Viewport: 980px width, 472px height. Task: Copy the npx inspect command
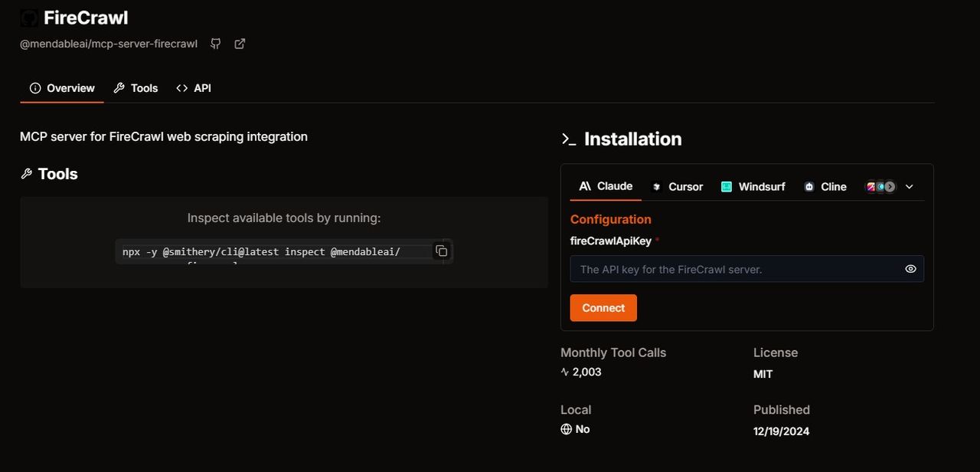pyautogui.click(x=441, y=251)
